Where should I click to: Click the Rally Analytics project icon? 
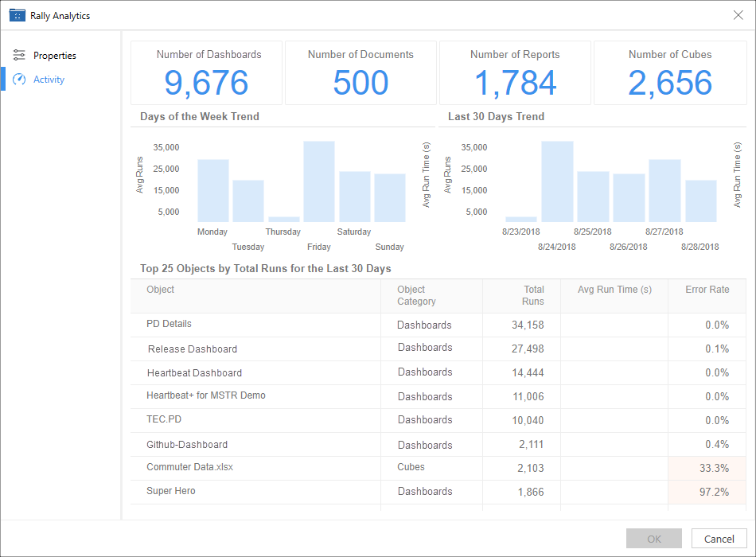18,15
